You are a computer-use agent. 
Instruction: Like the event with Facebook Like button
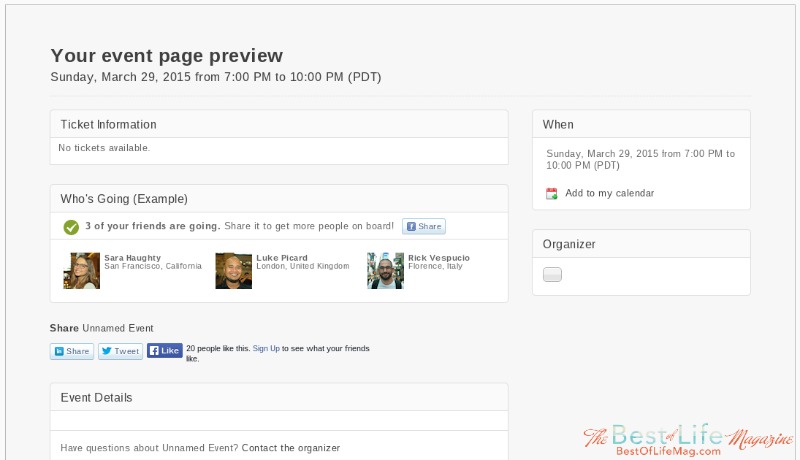[164, 350]
